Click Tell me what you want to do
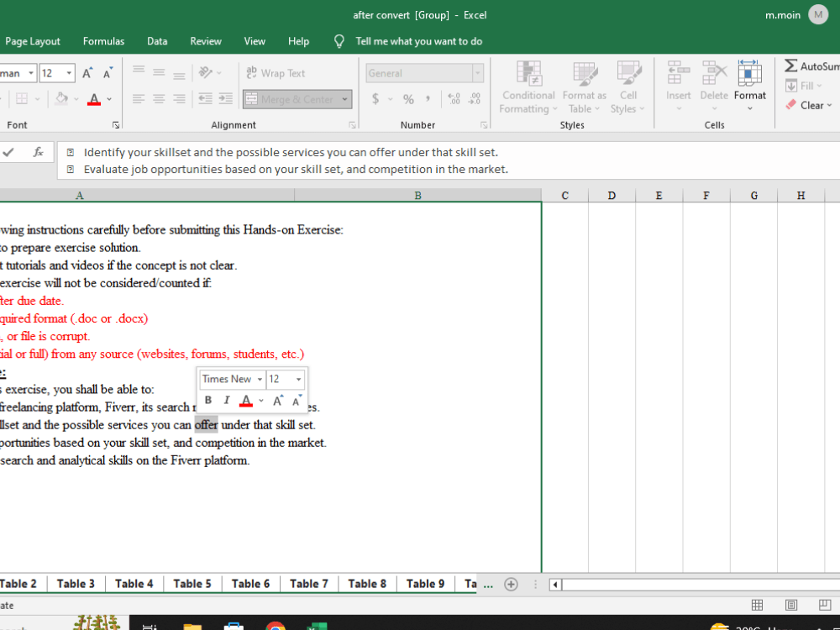The image size is (840, 630). (418, 41)
